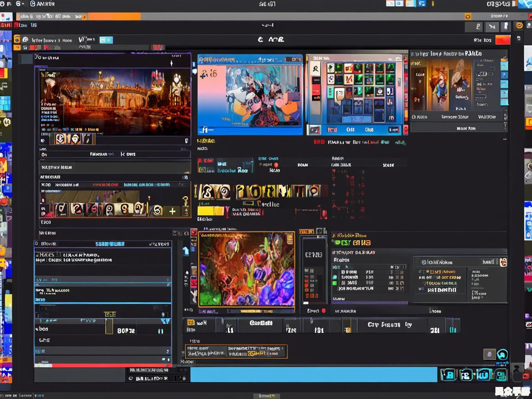Click the orange circular icon in the top-right toolbar
The width and height of the screenshot is (532, 399).
click(x=519, y=25)
